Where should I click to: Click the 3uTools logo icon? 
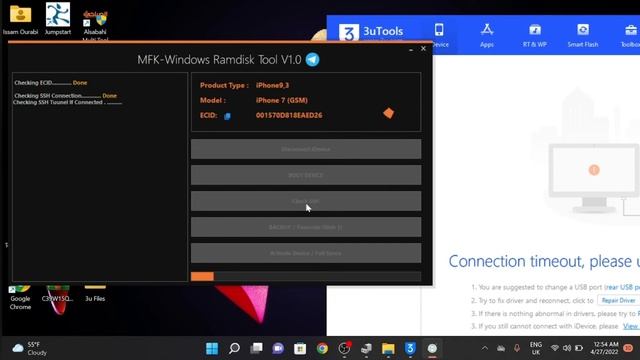pos(349,33)
